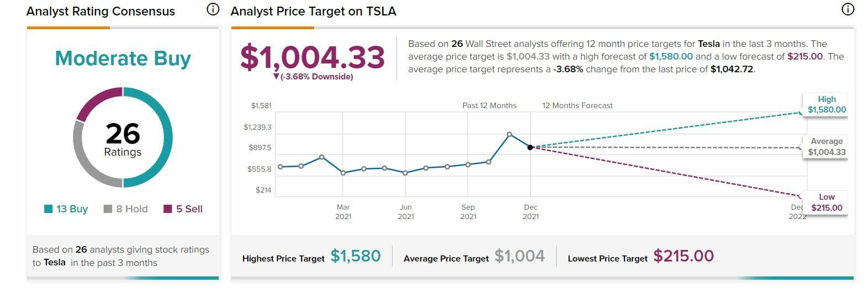Click the downside arrow under $1,004.33

coord(276,77)
